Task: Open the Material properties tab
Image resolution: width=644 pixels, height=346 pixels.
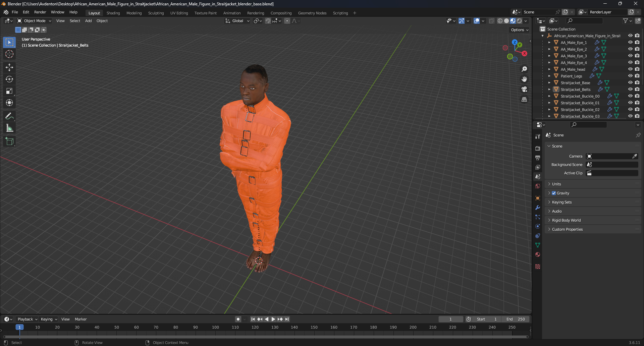Action: (538, 254)
